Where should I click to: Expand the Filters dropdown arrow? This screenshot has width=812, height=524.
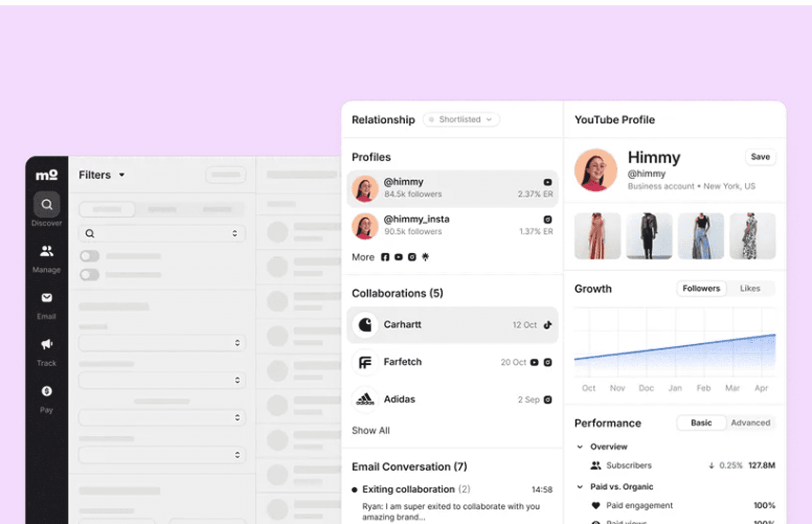[122, 175]
